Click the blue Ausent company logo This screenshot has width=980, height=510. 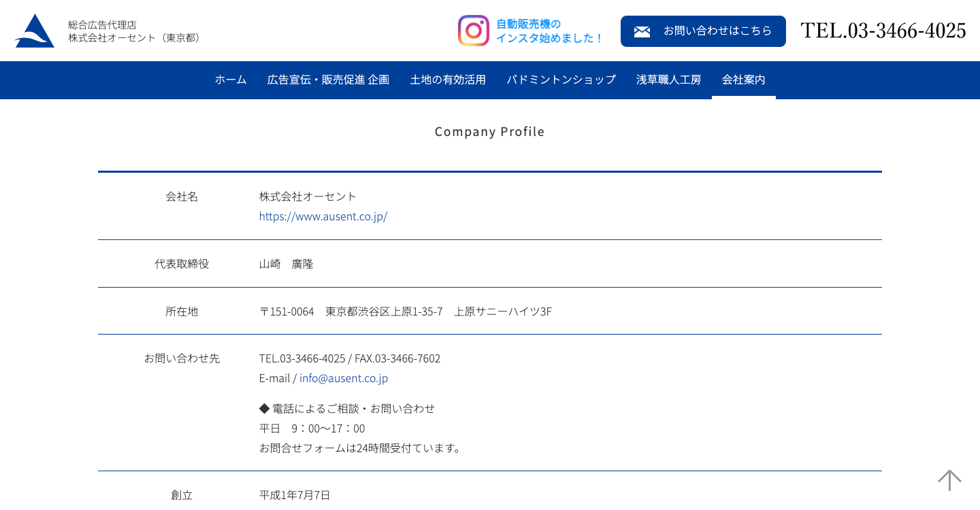click(x=35, y=31)
